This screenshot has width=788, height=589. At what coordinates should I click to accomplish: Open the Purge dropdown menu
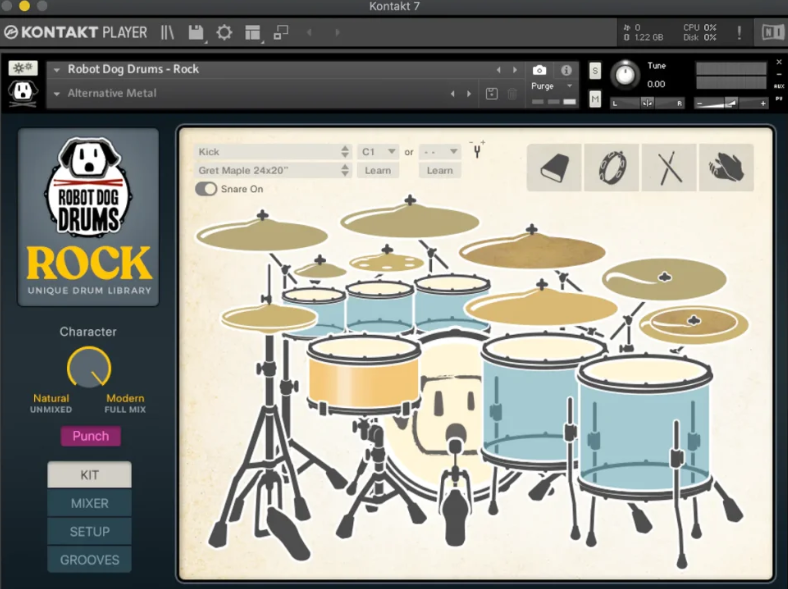[x=552, y=86]
